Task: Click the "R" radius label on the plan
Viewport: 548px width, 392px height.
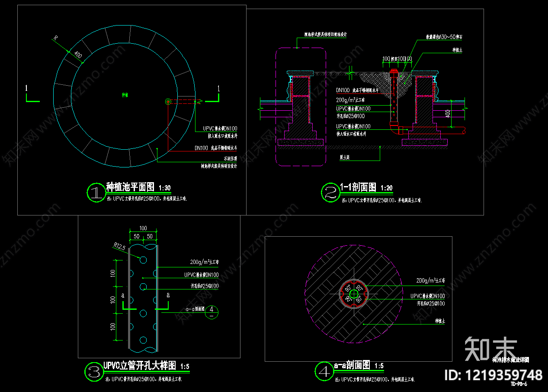Action: (55, 39)
